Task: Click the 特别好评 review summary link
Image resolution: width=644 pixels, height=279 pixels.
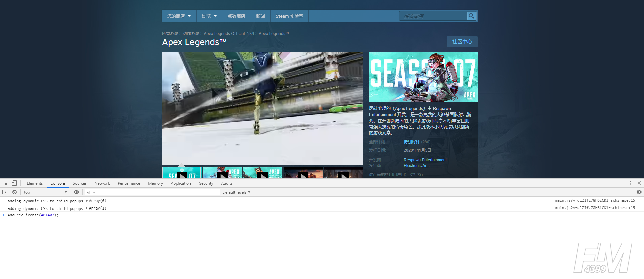Action: click(412, 142)
